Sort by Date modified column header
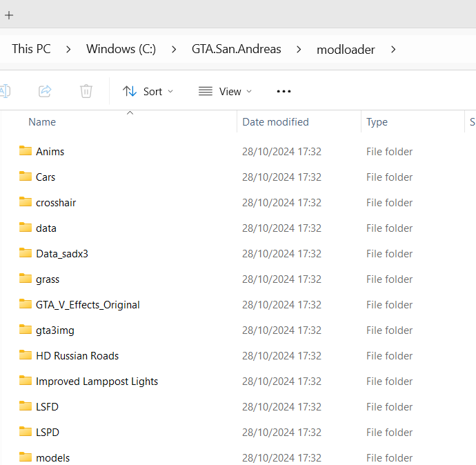476x465 pixels. (275, 122)
